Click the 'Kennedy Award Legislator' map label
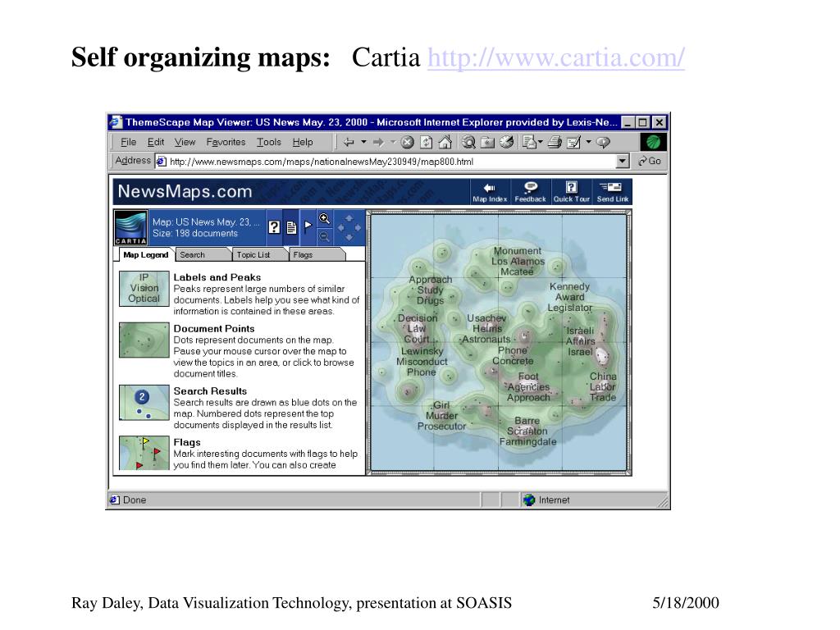840x630 pixels. 569,297
